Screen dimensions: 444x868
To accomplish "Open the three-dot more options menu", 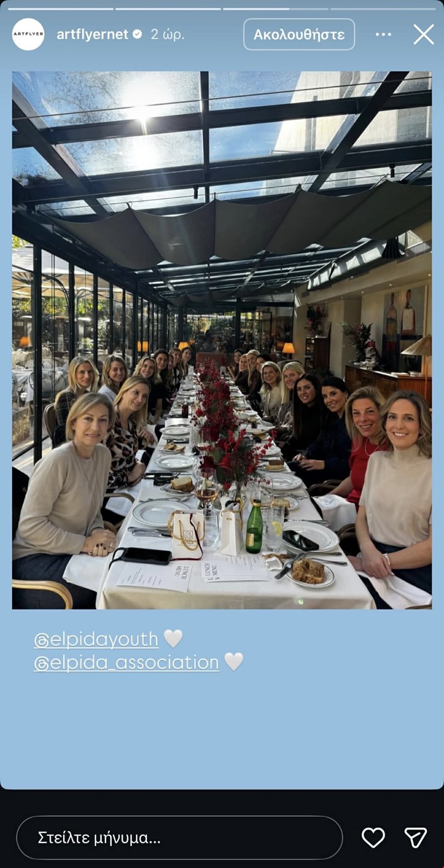I will (x=384, y=34).
